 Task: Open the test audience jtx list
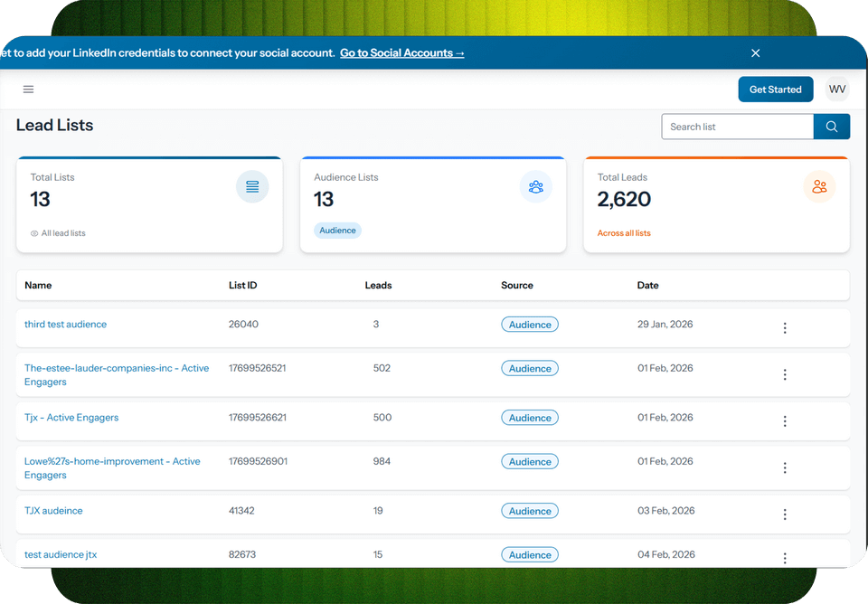[x=61, y=554]
